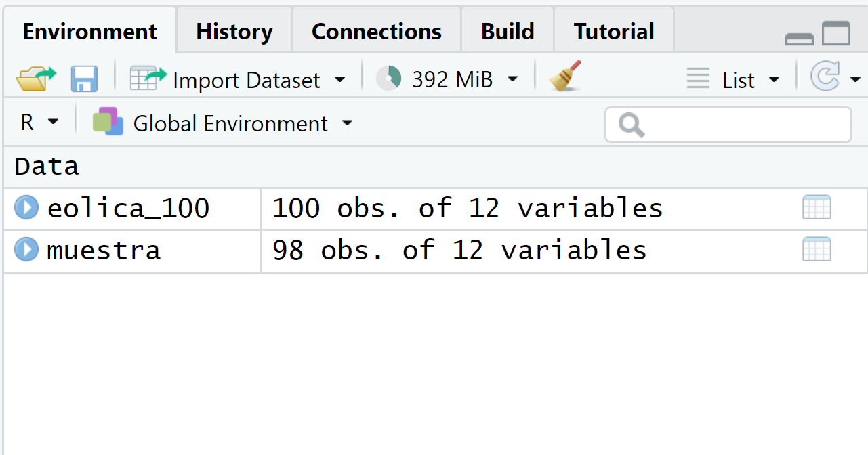868x455 pixels.
Task: Switch to the Connections tab
Action: tap(376, 31)
